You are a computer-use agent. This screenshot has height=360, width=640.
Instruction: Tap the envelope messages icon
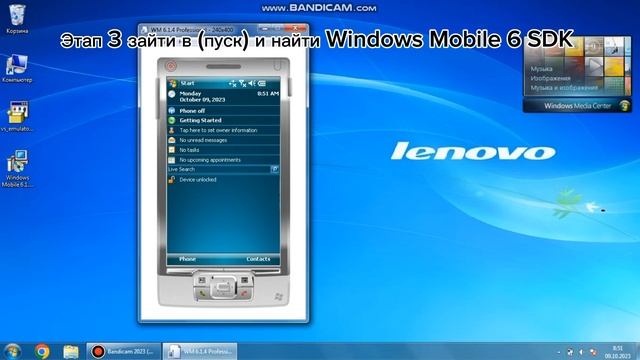point(172,140)
